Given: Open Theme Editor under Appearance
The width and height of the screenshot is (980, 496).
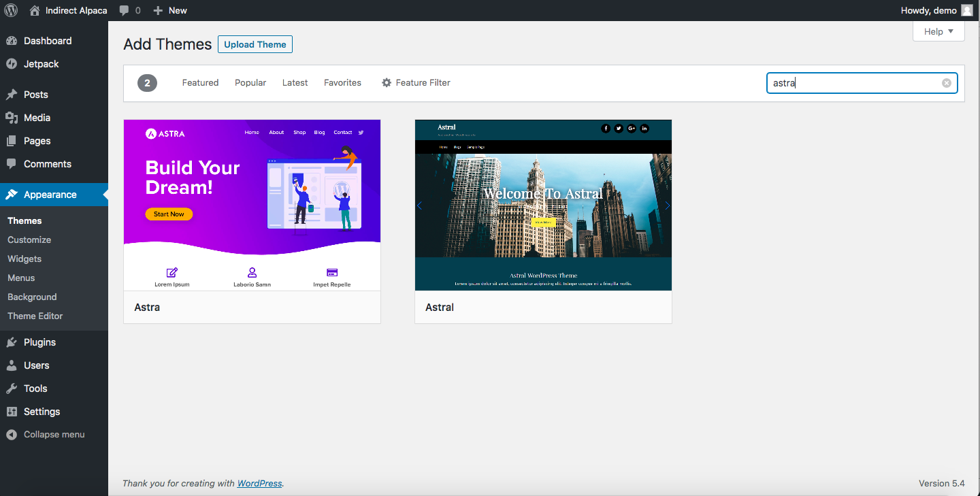Looking at the screenshot, I should click(x=35, y=316).
